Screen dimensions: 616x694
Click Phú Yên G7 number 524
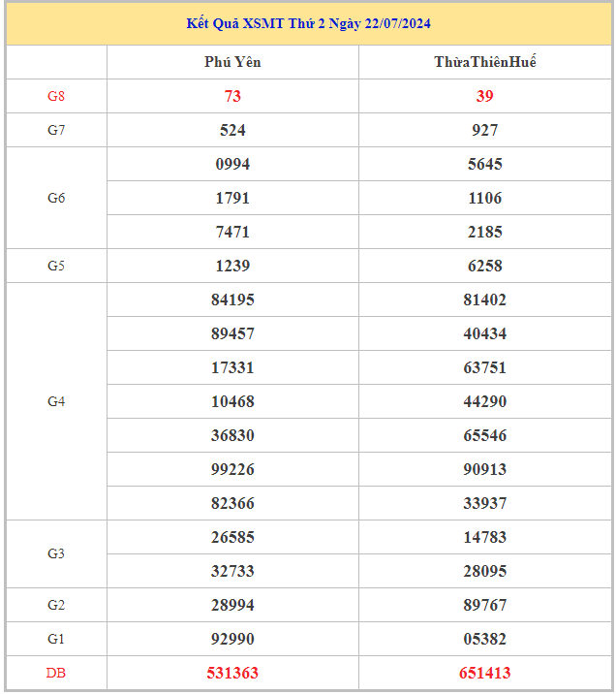pos(232,130)
